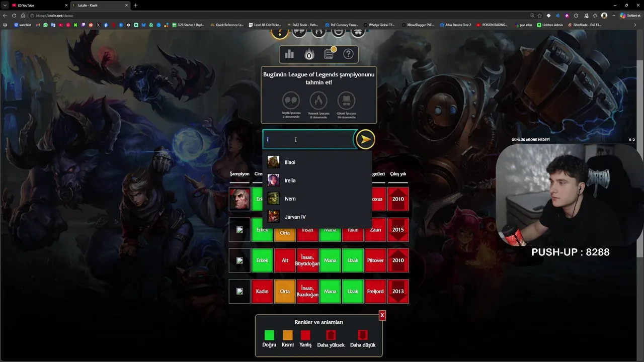Open the browser profile avatar
Image resolution: width=644 pixels, height=362 pixels.
[604, 16]
